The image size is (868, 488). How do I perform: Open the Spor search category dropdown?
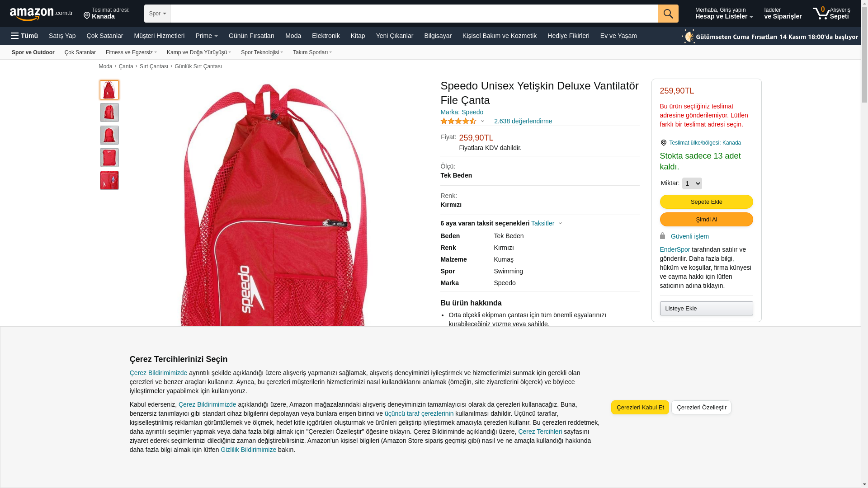(x=157, y=14)
